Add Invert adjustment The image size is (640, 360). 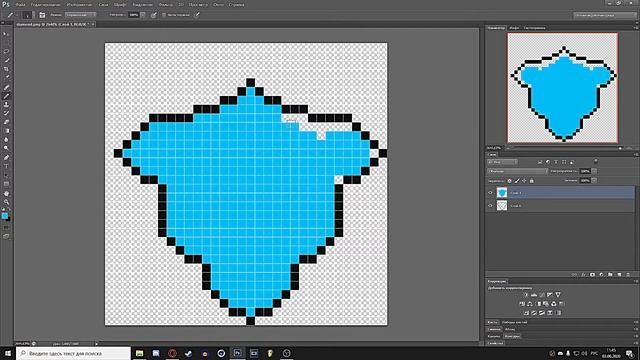point(526,313)
